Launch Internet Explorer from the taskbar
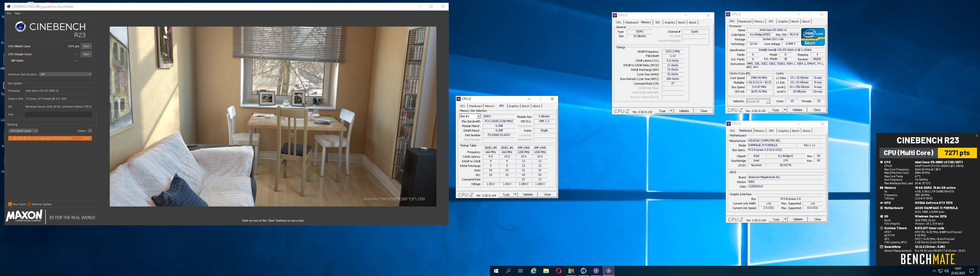The height and width of the screenshot is (276, 980). [x=533, y=271]
